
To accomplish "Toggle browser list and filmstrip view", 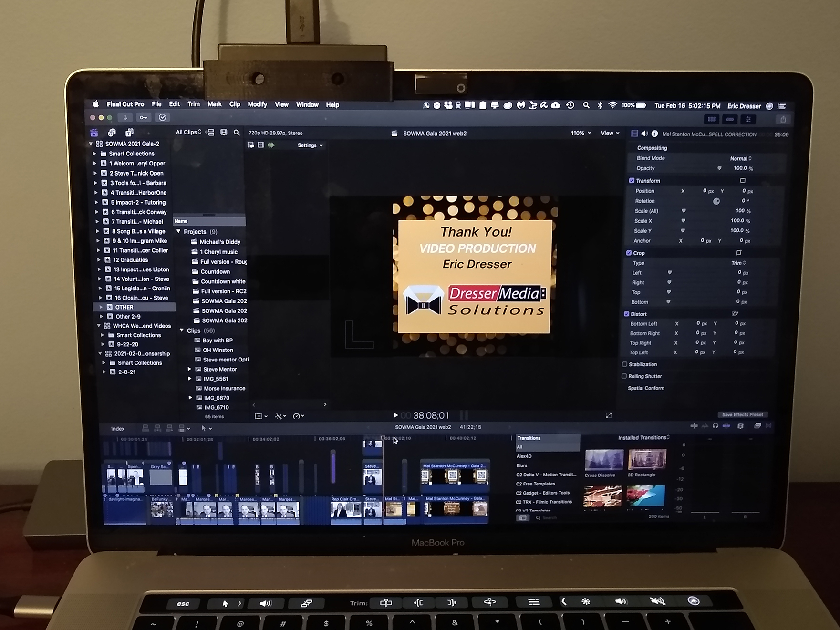I will [x=210, y=133].
